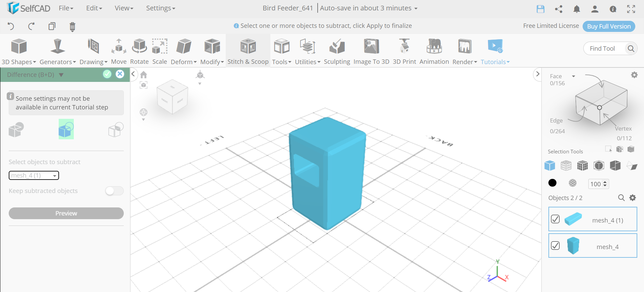Enable whole object selection cube
The height and width of the screenshot is (292, 644).
click(550, 165)
